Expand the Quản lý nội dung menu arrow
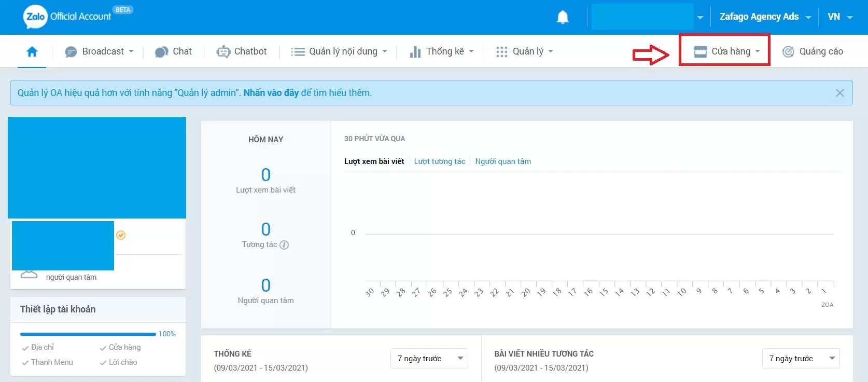The width and height of the screenshot is (868, 382). point(385,51)
